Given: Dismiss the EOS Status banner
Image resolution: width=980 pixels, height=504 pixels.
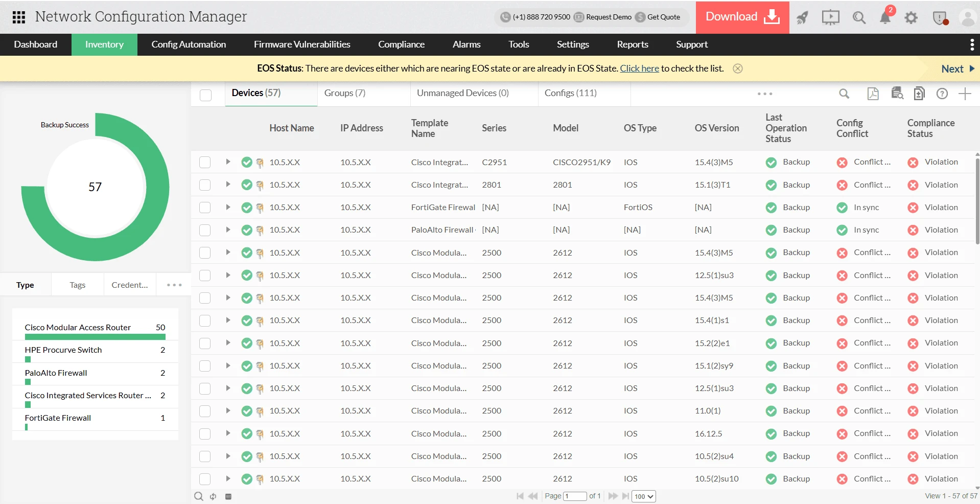Looking at the screenshot, I should tap(737, 68).
